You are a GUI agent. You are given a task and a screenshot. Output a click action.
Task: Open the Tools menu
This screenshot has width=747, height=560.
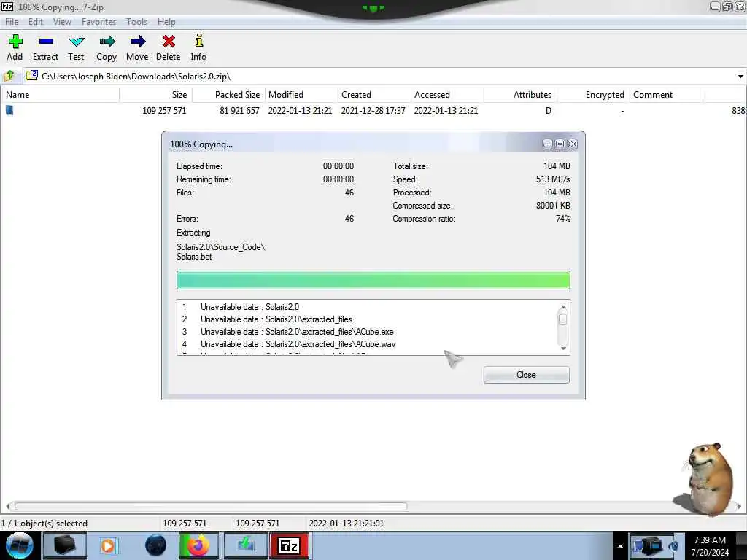(136, 22)
